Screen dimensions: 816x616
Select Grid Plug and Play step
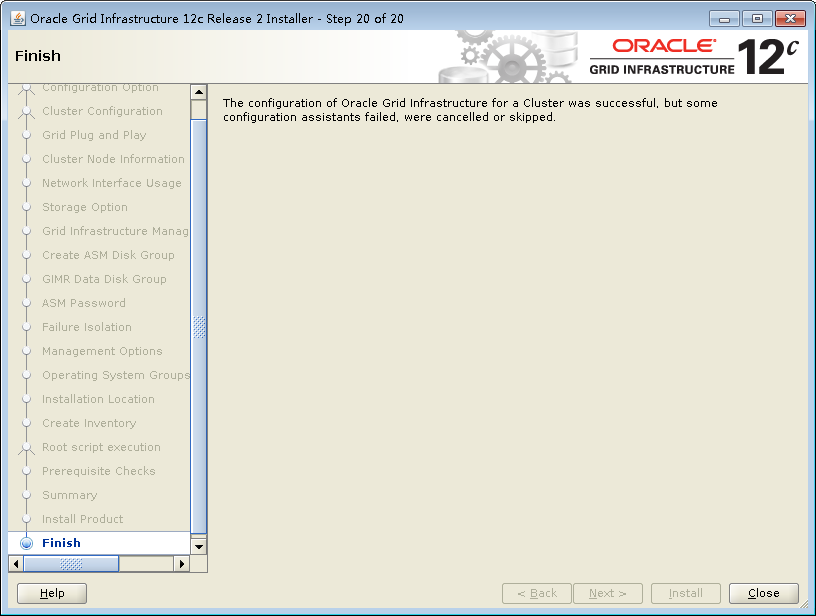coord(94,135)
